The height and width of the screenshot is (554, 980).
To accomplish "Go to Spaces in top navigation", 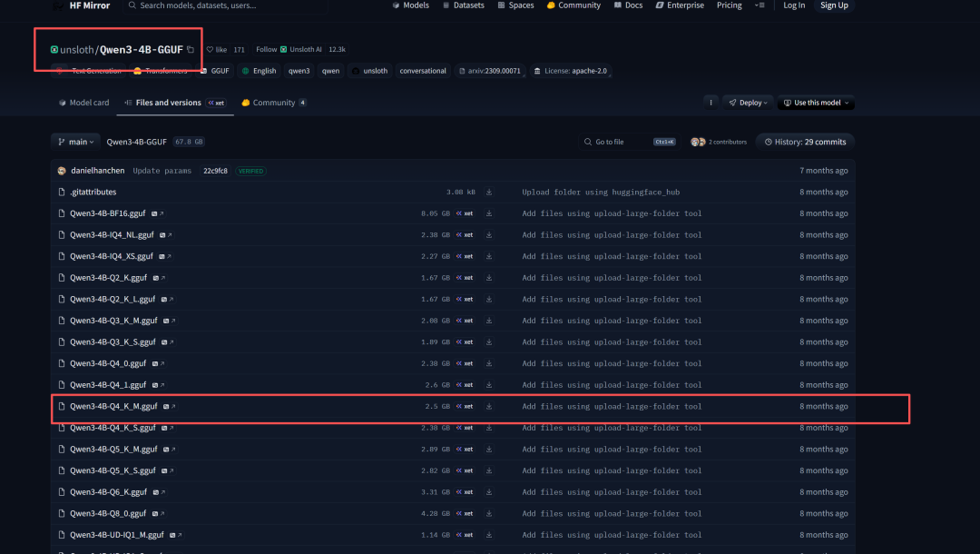I will [515, 5].
